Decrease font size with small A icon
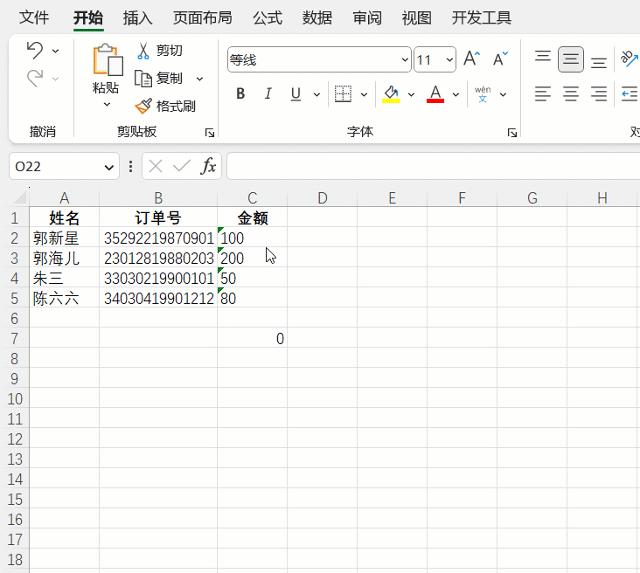 tap(500, 59)
